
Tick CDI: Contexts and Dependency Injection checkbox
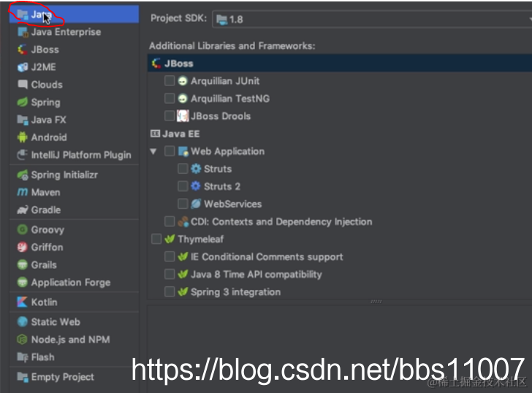(x=170, y=221)
